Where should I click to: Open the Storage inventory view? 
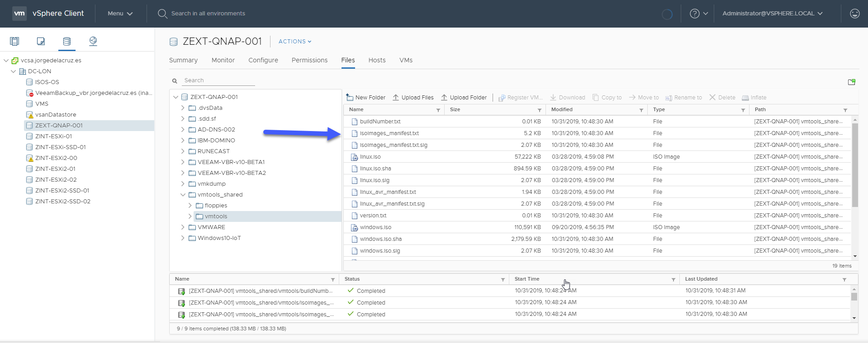[67, 42]
